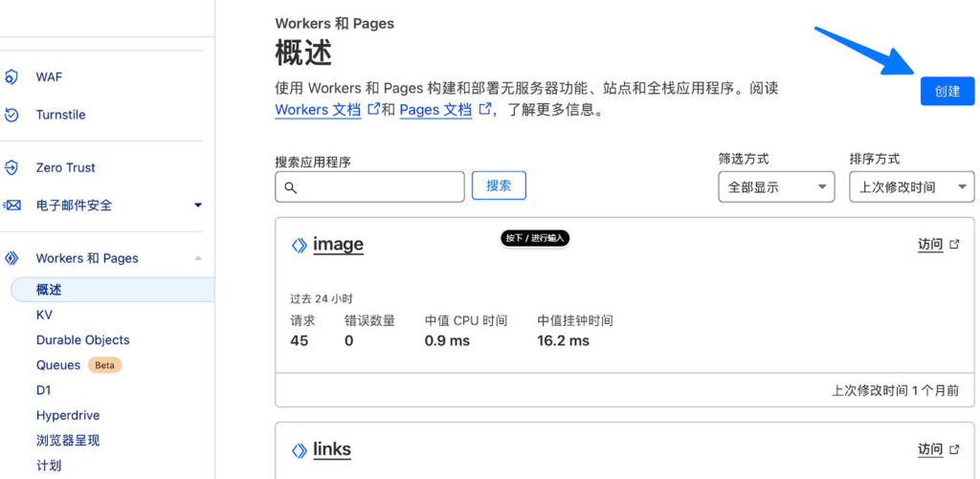Expand the 电子邮件安全 dropdown arrow
Image resolution: width=980 pixels, height=479 pixels.
pos(198,205)
